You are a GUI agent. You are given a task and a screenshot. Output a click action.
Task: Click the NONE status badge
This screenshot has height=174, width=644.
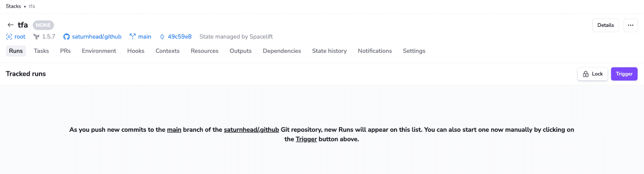click(x=43, y=25)
